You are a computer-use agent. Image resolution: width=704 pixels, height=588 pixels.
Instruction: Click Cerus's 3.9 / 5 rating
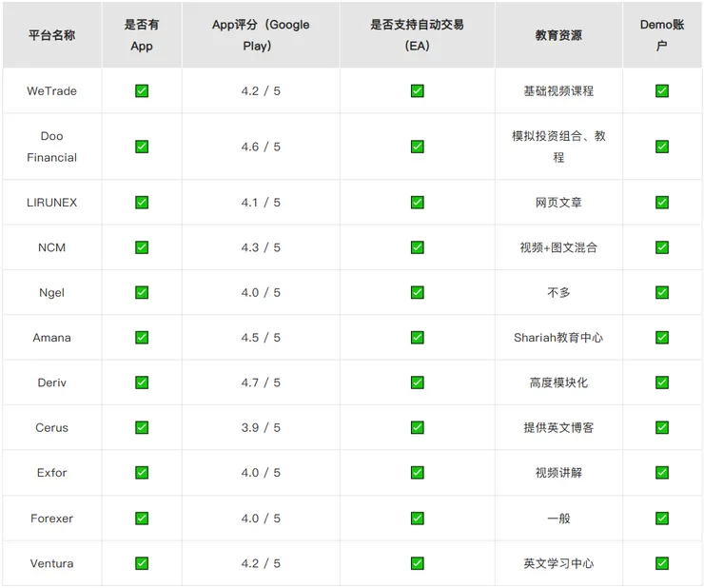click(261, 427)
